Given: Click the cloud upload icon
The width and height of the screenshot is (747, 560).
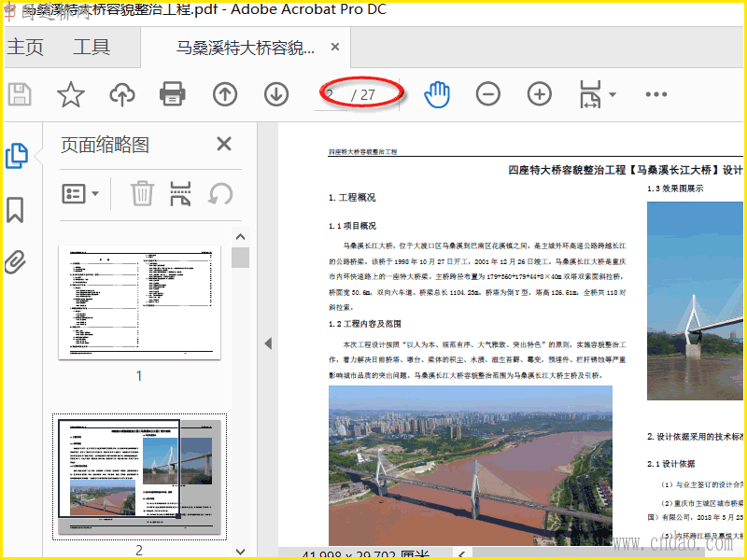Looking at the screenshot, I should pos(121,94).
